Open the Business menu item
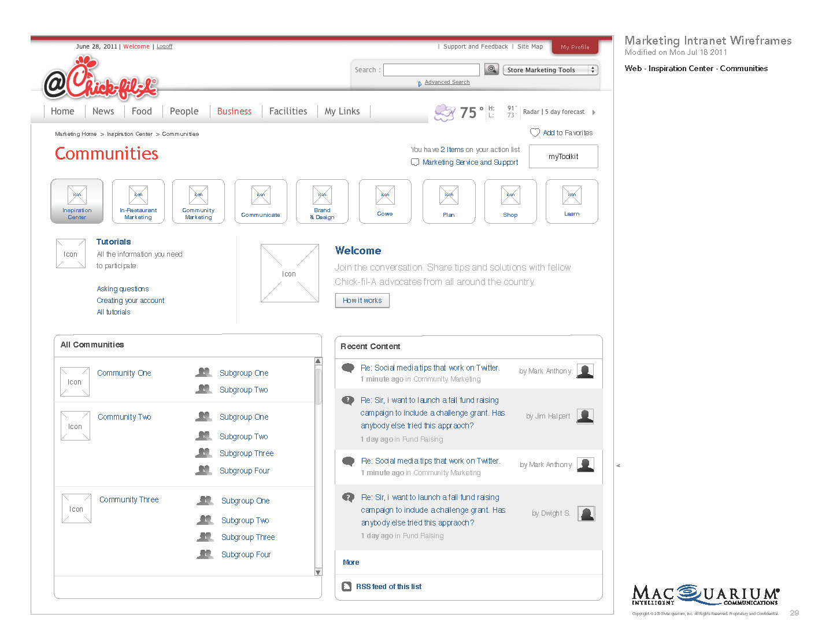Viewport: 833px width, 644px height. (234, 112)
